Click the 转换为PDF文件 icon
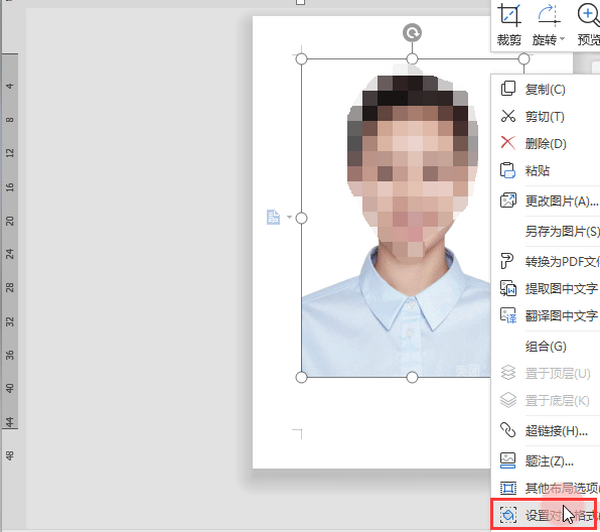 (508, 261)
